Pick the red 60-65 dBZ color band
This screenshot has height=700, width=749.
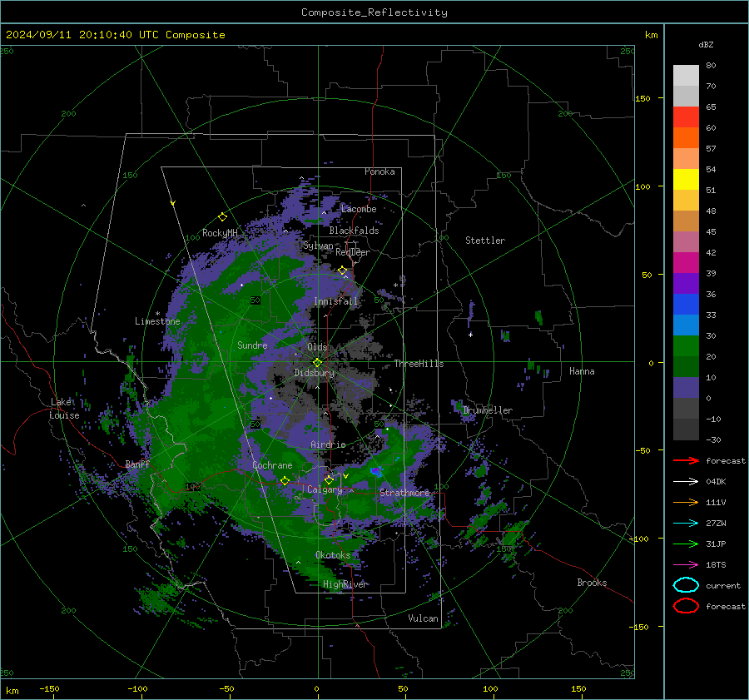point(686,117)
